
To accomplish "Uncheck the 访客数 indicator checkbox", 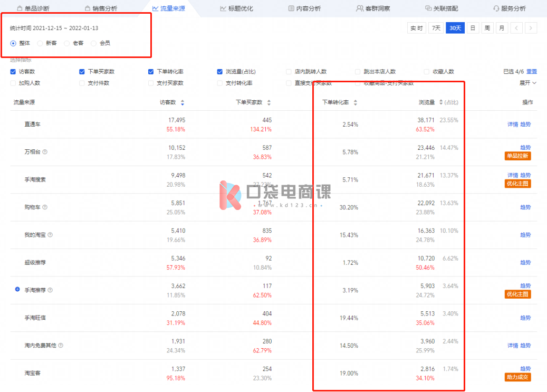I will [13, 72].
